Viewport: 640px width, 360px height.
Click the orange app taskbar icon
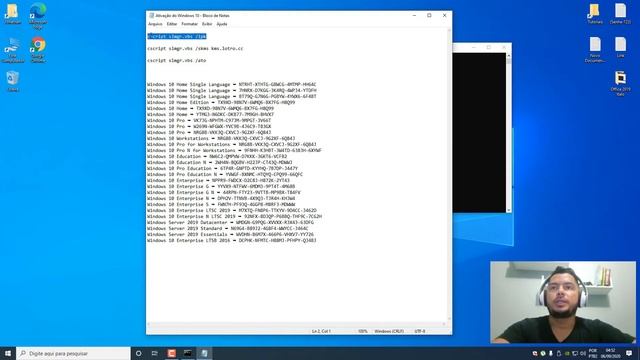(x=171, y=353)
